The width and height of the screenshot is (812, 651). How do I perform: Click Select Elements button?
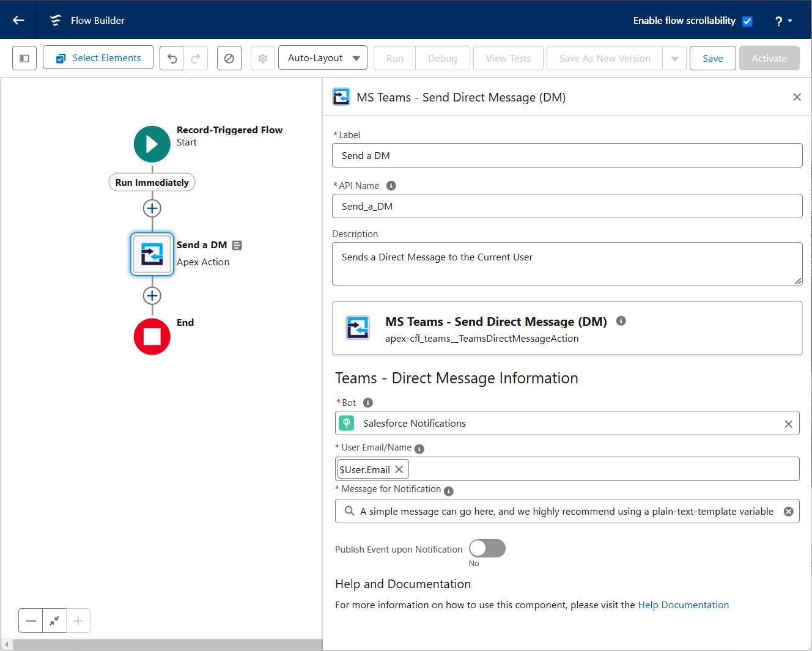tap(98, 57)
